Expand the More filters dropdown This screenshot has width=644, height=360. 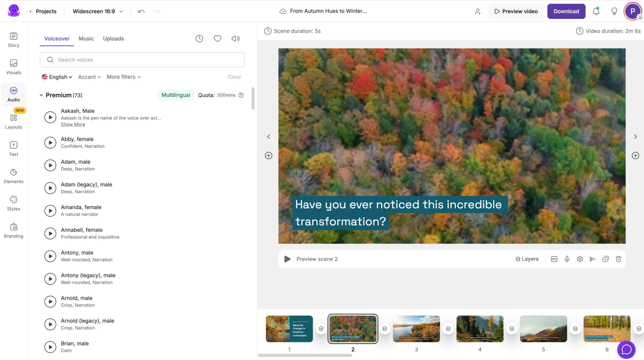point(124,77)
